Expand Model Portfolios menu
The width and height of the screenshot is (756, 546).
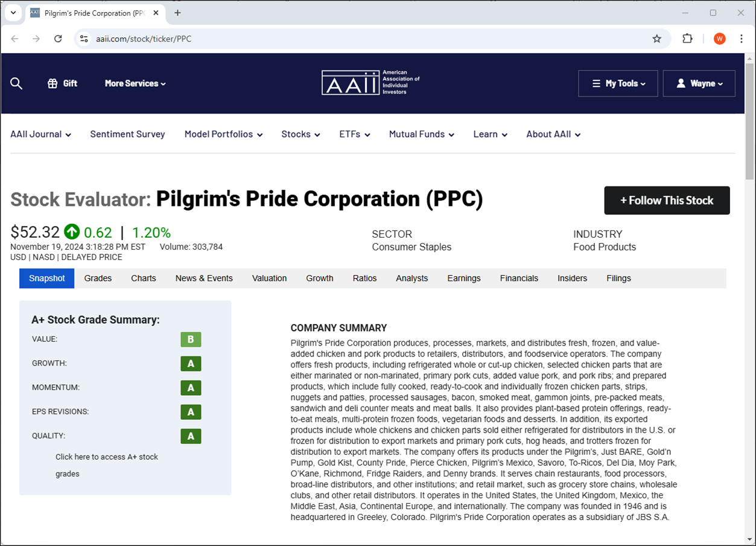(223, 135)
